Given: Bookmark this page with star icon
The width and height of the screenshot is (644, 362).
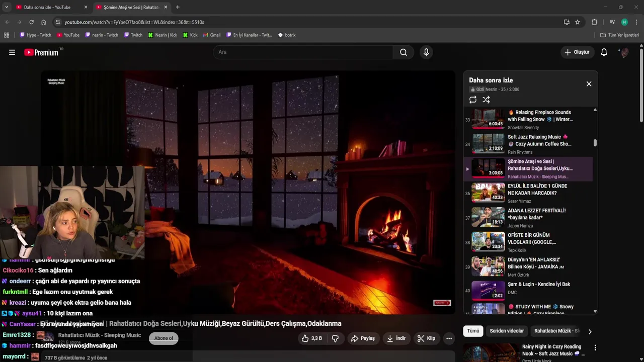Looking at the screenshot, I should pos(578,22).
